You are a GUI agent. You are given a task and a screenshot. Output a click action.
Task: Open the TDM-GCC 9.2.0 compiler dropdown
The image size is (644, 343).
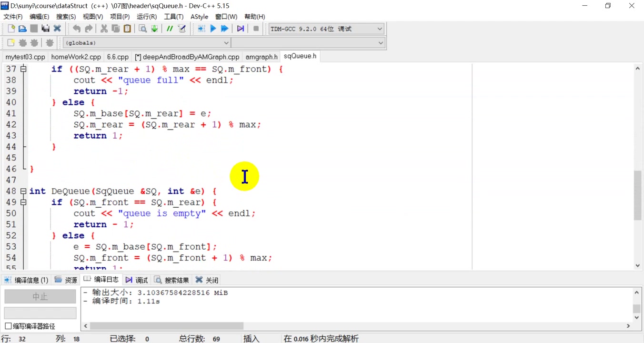coord(326,29)
